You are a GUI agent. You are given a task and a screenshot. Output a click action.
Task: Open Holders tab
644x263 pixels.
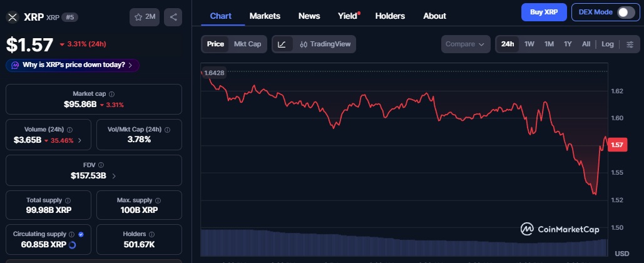[390, 16]
